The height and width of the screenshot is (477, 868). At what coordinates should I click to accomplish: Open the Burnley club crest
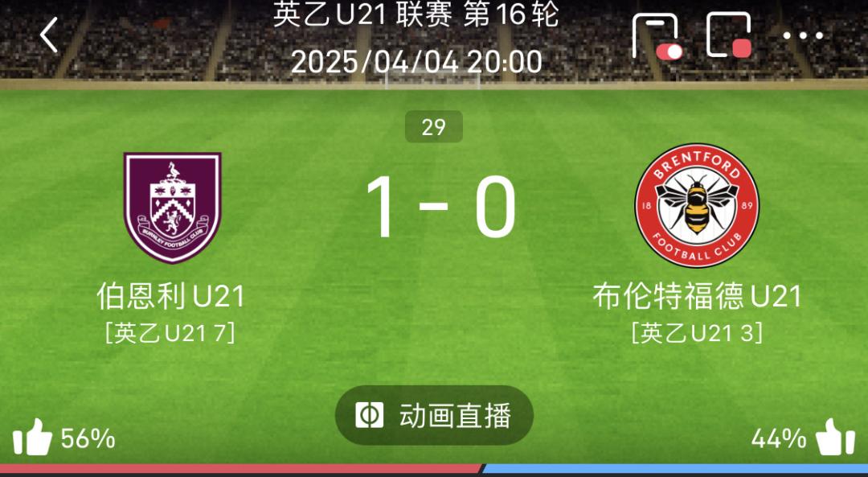[172, 208]
